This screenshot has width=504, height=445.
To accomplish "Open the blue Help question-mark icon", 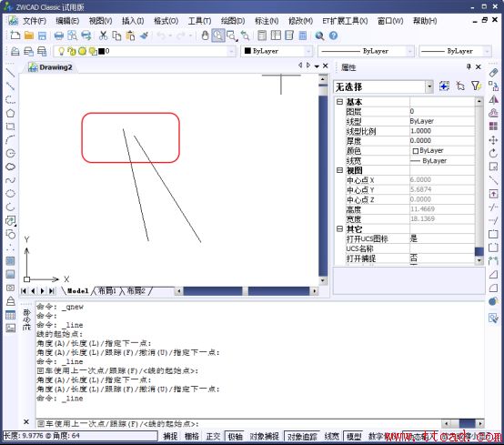I will pos(333,35).
